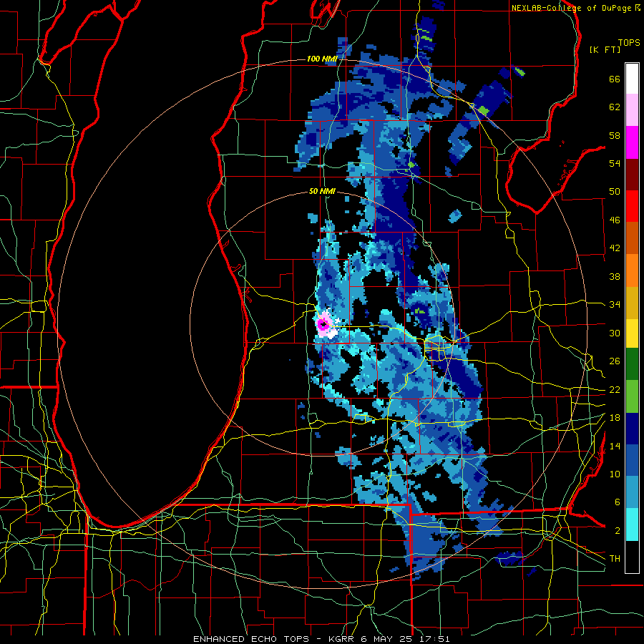Click the "66" legend value

tap(615, 79)
